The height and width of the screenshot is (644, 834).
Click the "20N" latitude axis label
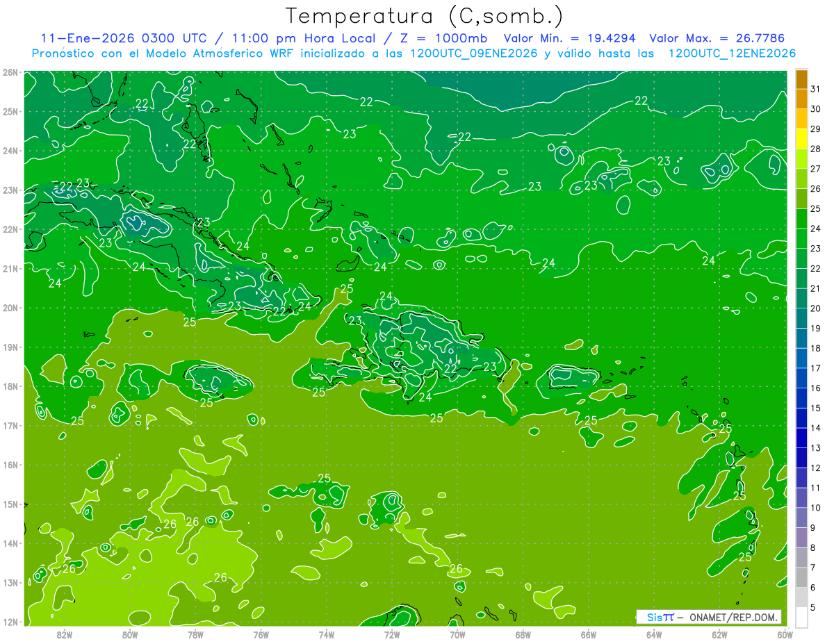pyautogui.click(x=10, y=308)
